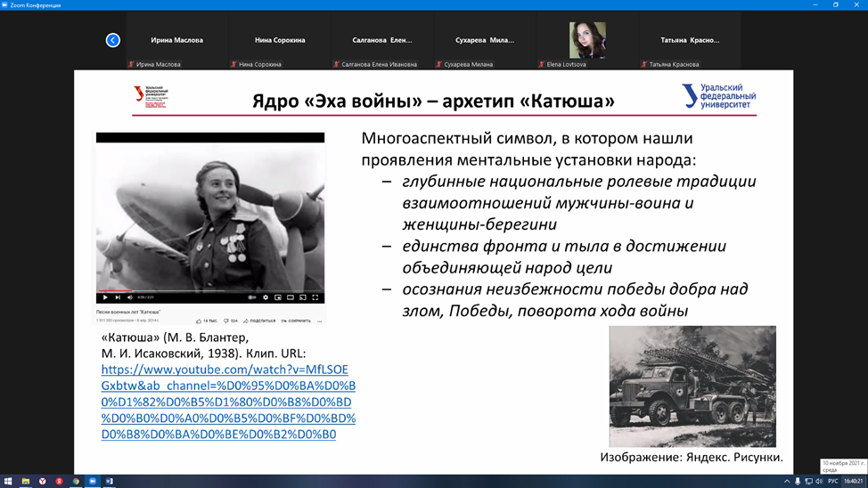Open video player settings gear
Viewport: 868px width, 488px height.
(x=266, y=297)
